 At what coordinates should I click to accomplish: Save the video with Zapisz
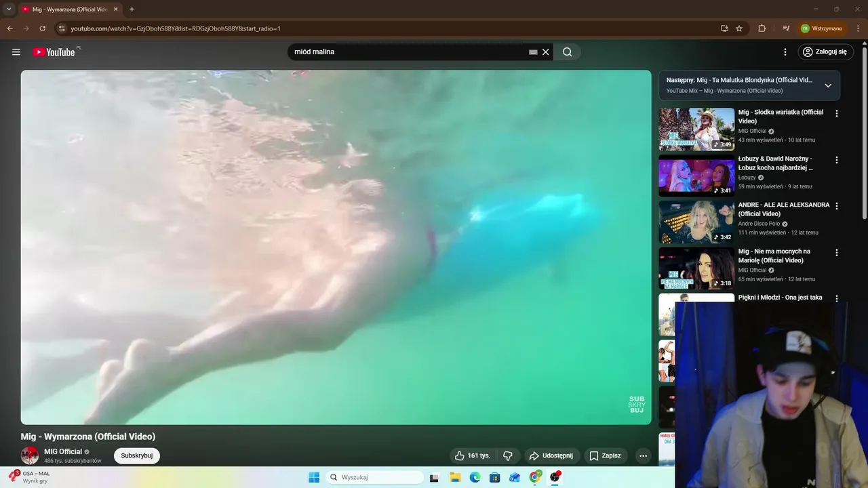tap(605, 455)
